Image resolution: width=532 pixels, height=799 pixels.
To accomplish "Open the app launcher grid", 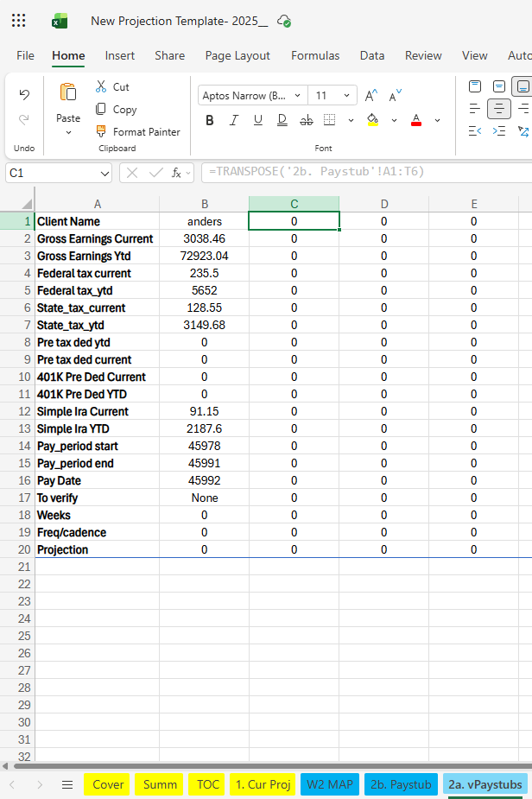I will 18,21.
